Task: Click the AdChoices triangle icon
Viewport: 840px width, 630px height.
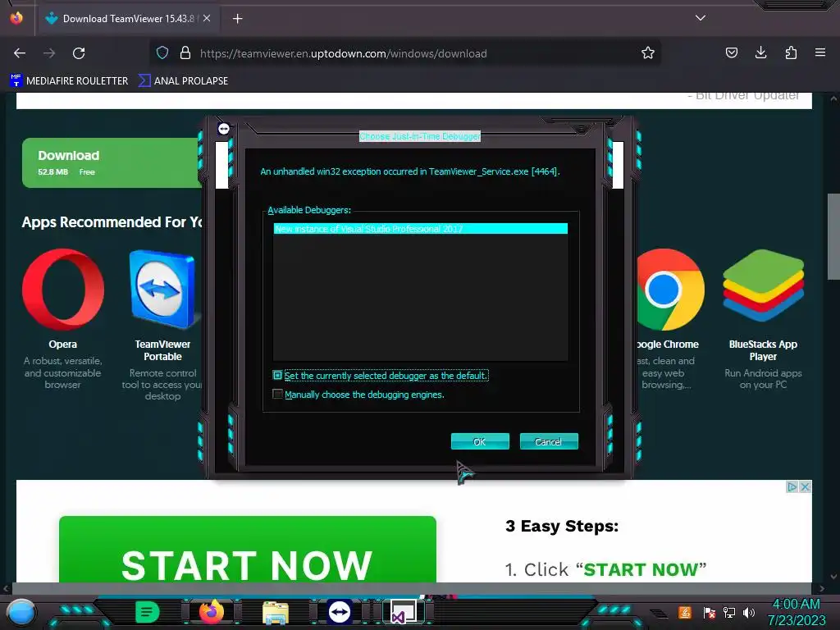Action: click(792, 486)
